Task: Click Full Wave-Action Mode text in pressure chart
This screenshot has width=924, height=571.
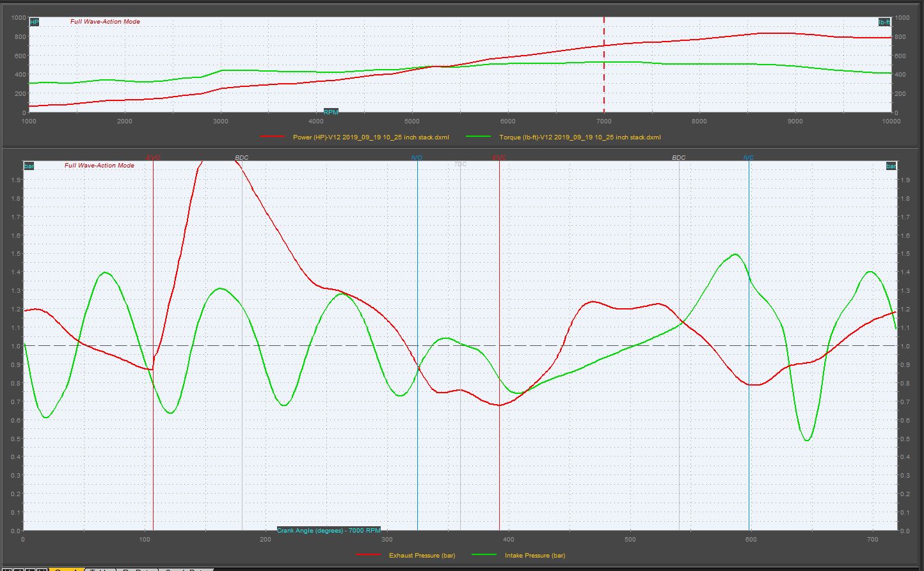Action: tap(99, 166)
